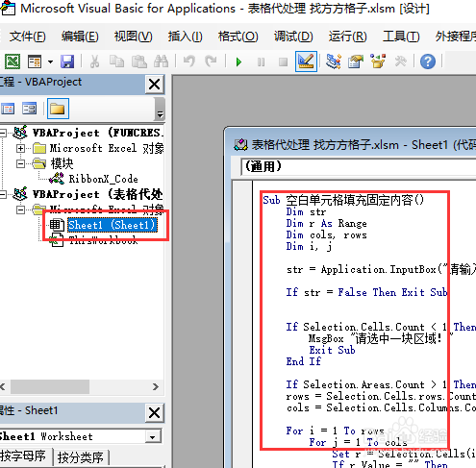Collapse second Microsoft Excel 对象 folder

(20, 209)
